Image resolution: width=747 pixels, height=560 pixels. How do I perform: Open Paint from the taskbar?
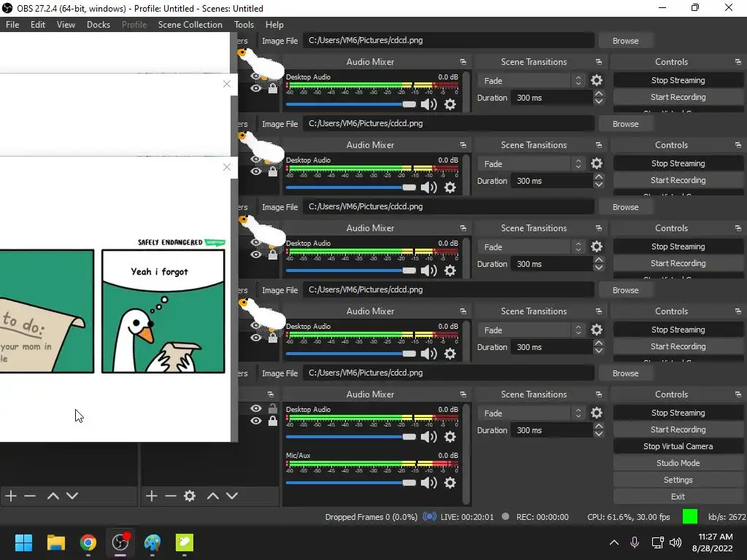152,542
